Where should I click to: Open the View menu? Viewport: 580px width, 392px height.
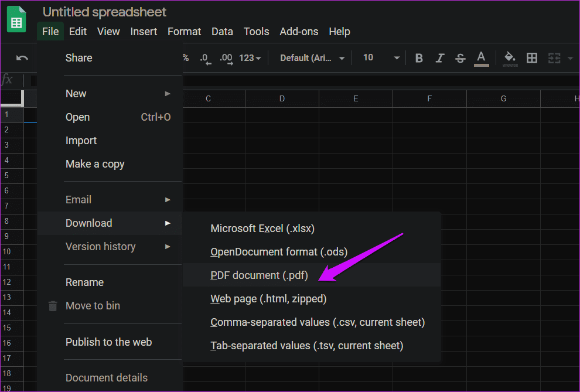tap(108, 32)
